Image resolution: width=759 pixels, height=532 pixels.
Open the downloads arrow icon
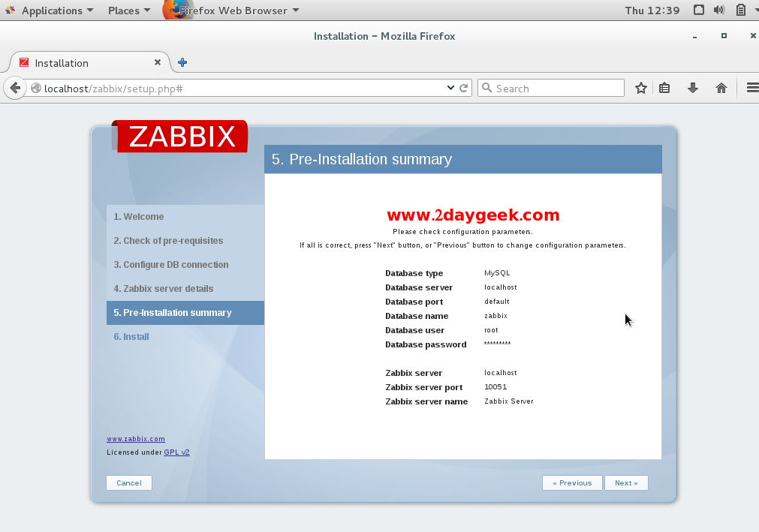click(693, 88)
